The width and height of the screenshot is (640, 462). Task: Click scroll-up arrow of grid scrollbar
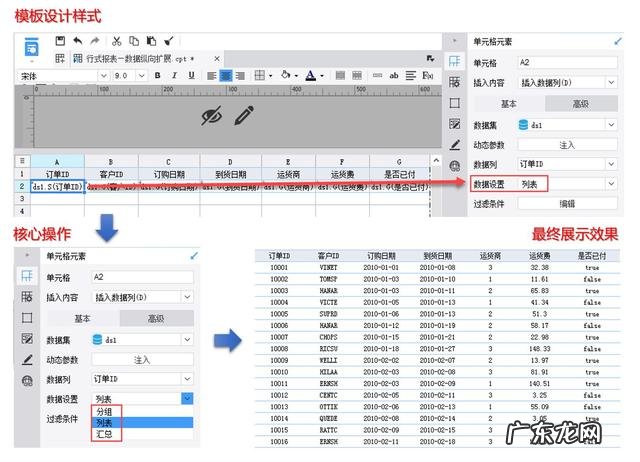tap(436, 161)
